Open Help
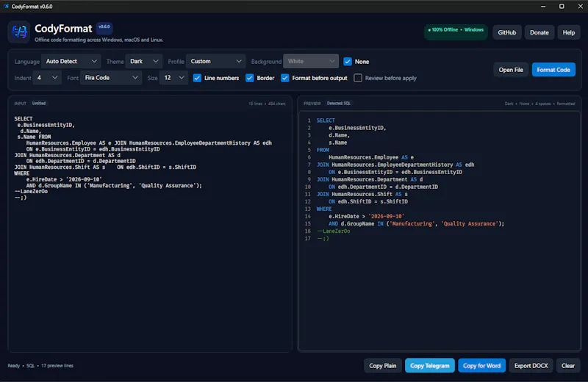Image resolution: width=588 pixels, height=382 pixels. tap(568, 32)
